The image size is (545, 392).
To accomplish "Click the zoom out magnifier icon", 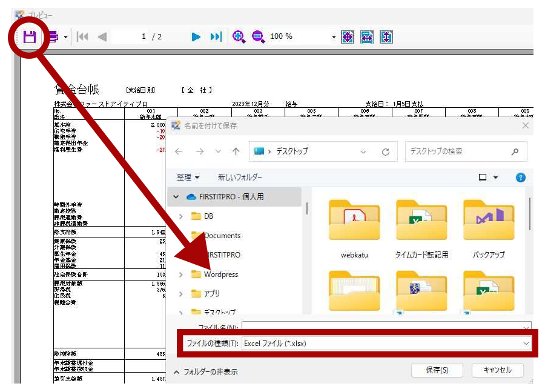I will tap(258, 37).
